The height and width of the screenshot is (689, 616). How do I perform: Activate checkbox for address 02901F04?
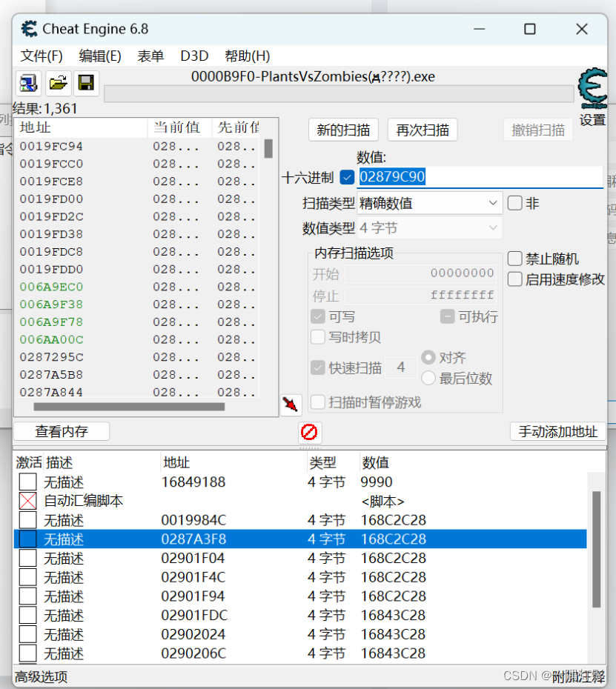27,558
